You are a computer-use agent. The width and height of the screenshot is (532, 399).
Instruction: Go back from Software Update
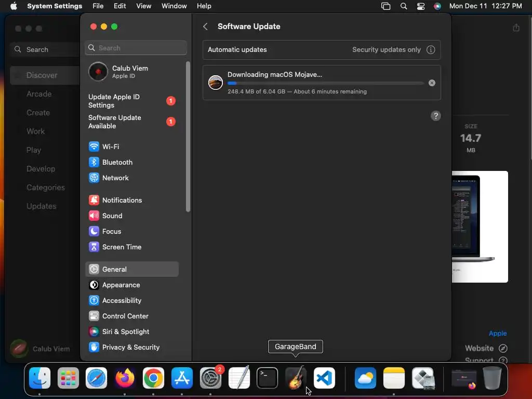click(205, 26)
